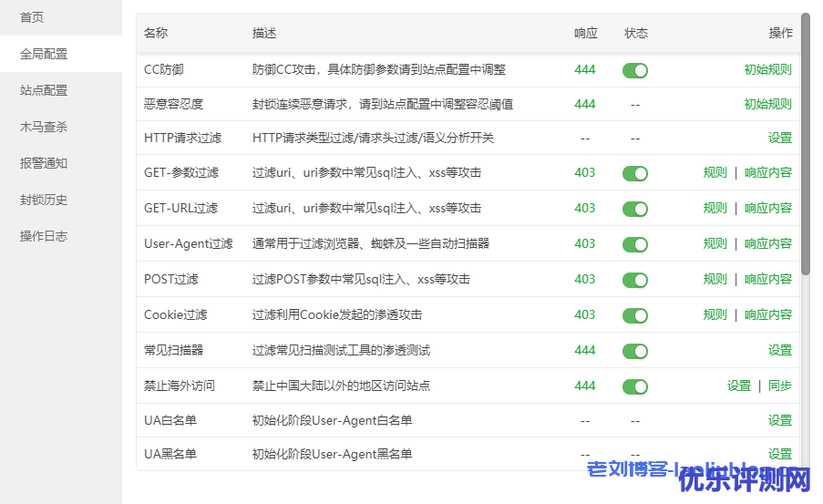Click 规则 link for POST过滤
823x504 pixels.
click(715, 279)
